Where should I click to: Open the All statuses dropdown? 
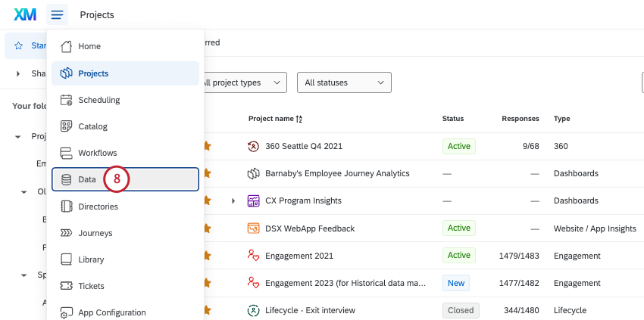(344, 82)
